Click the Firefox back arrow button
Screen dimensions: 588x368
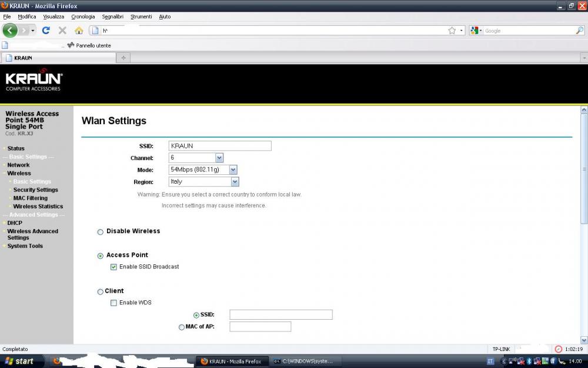11,30
